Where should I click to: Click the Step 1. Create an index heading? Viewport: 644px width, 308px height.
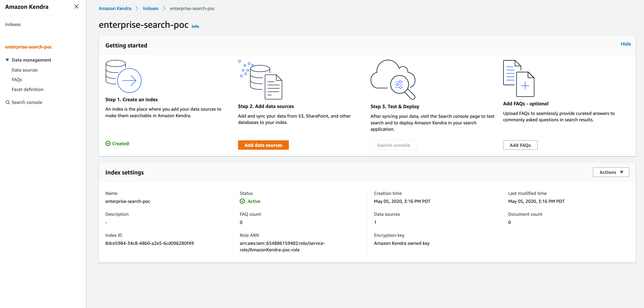pos(131,99)
